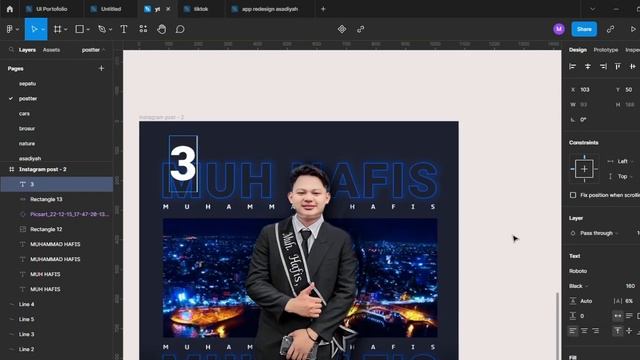Image resolution: width=640 pixels, height=360 pixels.
Task: Add a new page with plus icon
Action: [x=101, y=68]
